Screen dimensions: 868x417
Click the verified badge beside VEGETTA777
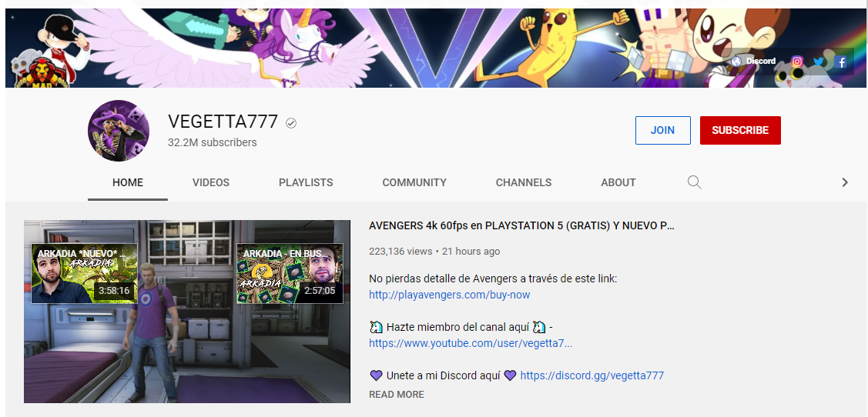pos(291,123)
